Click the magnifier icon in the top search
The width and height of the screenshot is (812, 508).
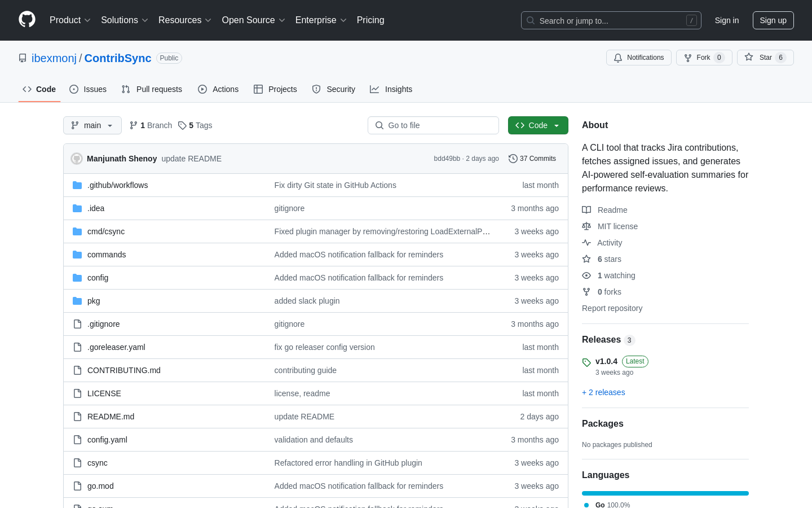pos(531,20)
